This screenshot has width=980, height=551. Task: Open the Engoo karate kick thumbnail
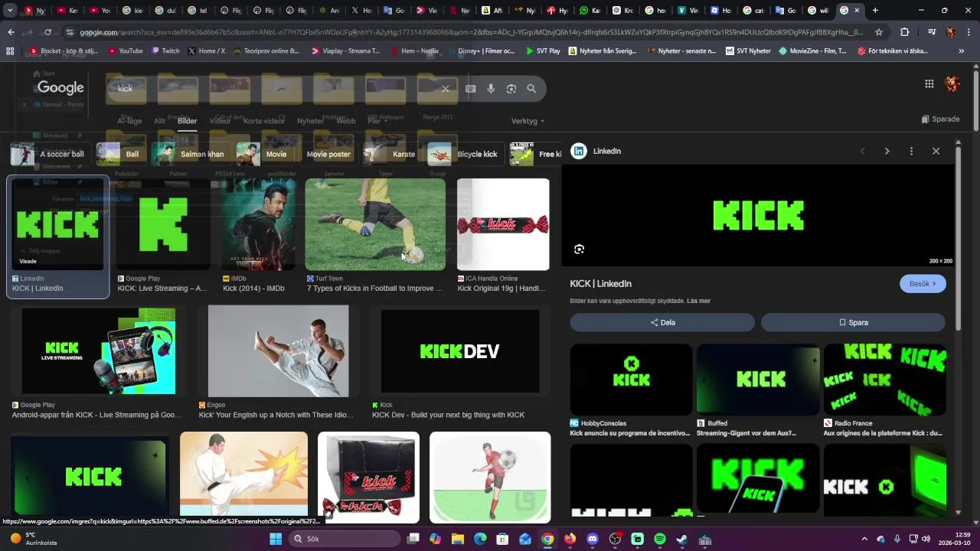(279, 351)
